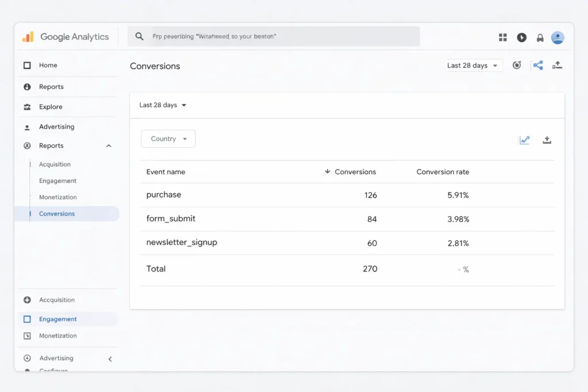
Task: Click the search magnifying glass
Action: pos(139,36)
